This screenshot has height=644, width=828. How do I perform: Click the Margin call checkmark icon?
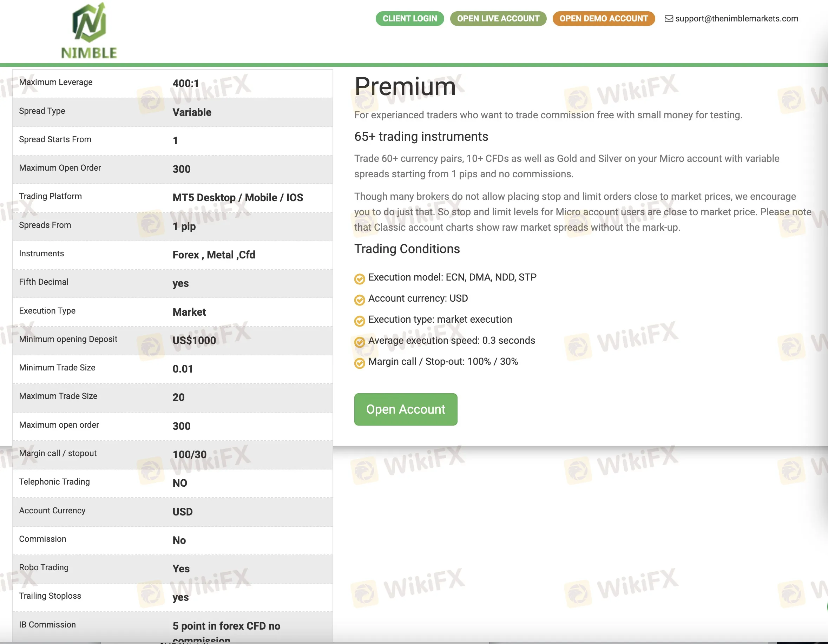pos(360,363)
